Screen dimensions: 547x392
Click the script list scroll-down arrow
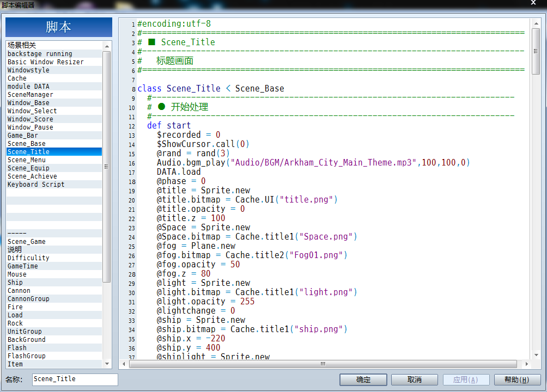(107, 363)
